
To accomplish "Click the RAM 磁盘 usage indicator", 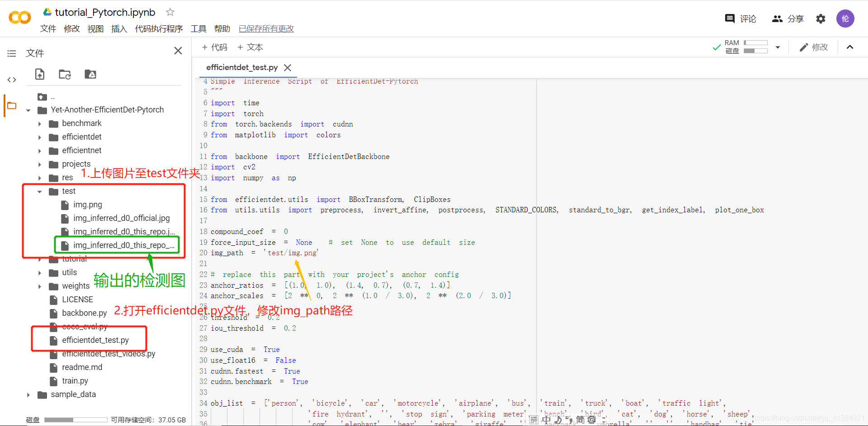I will (746, 47).
